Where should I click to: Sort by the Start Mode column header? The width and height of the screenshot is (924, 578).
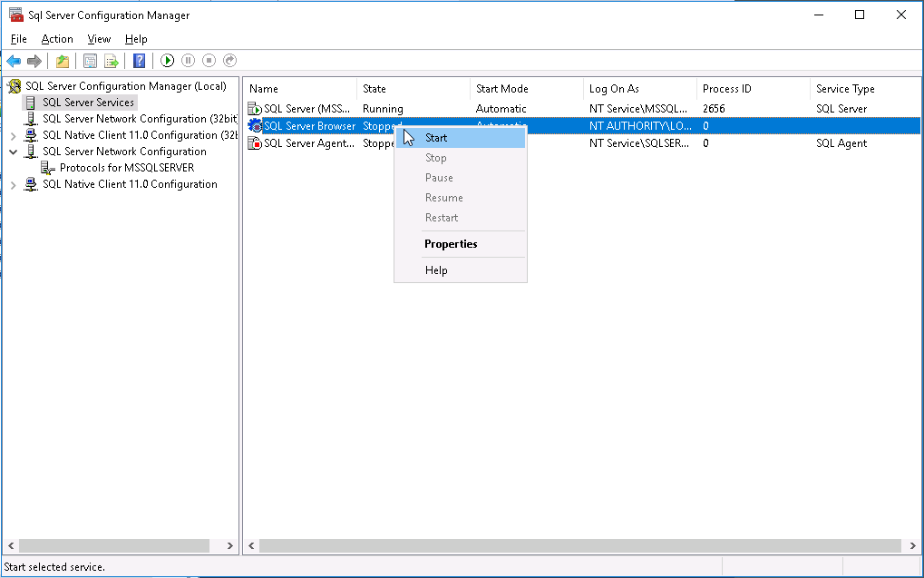[x=526, y=89]
